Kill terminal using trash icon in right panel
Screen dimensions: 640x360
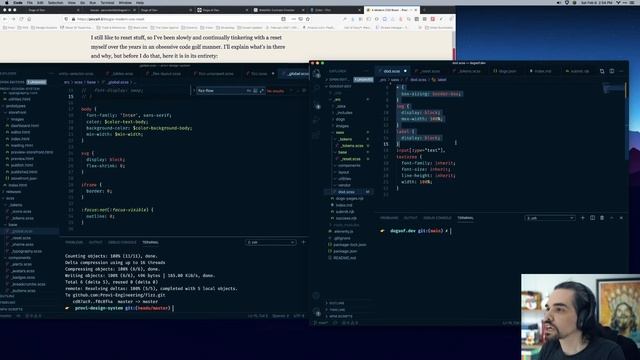(x=602, y=218)
